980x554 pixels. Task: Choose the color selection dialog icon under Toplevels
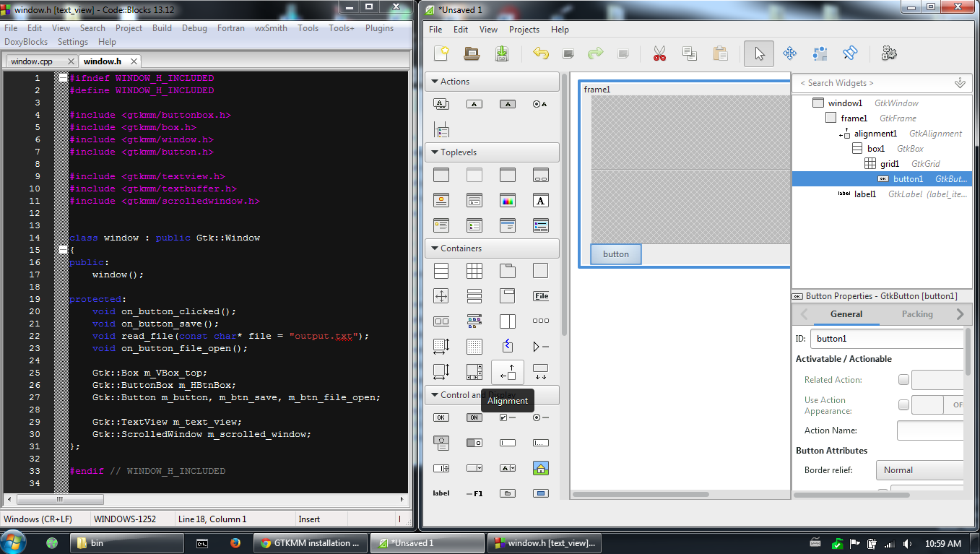pos(508,200)
